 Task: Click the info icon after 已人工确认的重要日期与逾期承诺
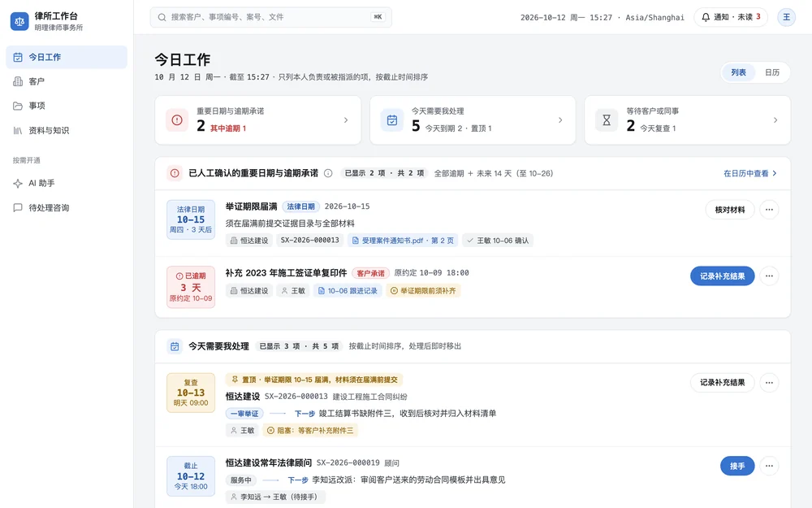click(328, 173)
